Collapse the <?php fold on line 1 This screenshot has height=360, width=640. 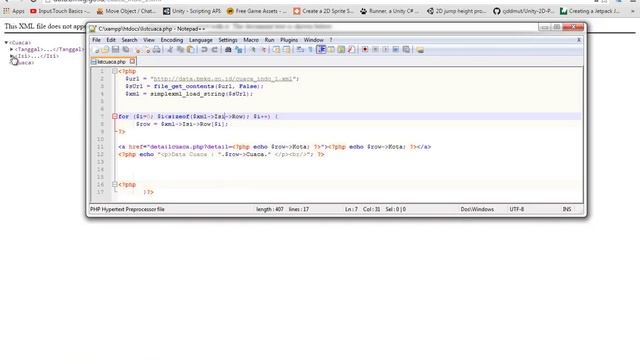pyautogui.click(x=115, y=71)
